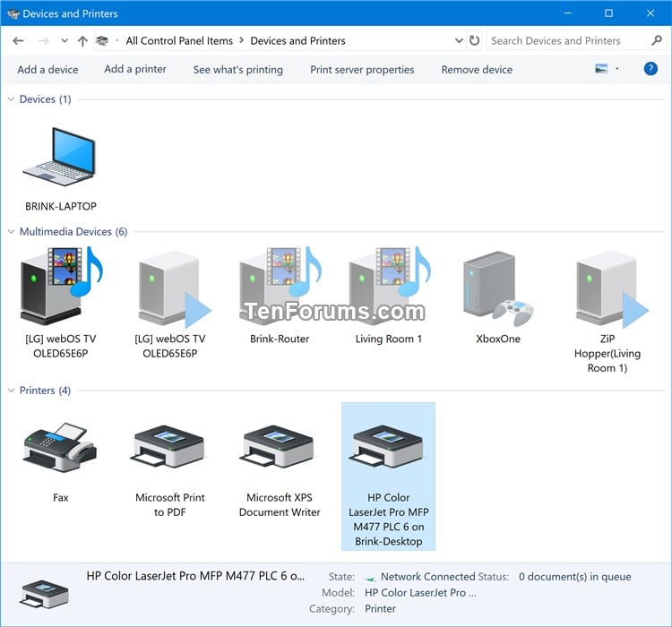Maximize the Devices and Printers window
This screenshot has width=672, height=627.
[x=608, y=13]
